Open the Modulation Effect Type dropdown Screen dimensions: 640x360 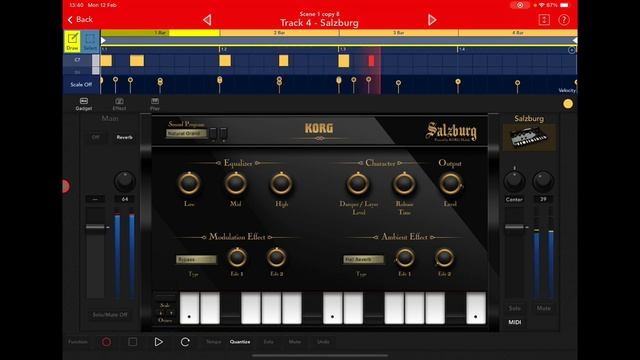[196, 260]
